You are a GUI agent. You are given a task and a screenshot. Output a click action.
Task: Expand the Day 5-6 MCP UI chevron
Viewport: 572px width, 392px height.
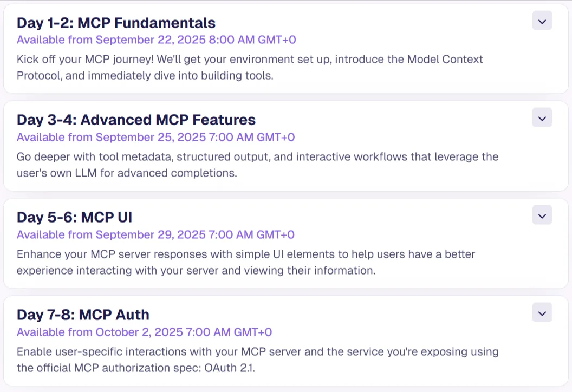(x=542, y=215)
